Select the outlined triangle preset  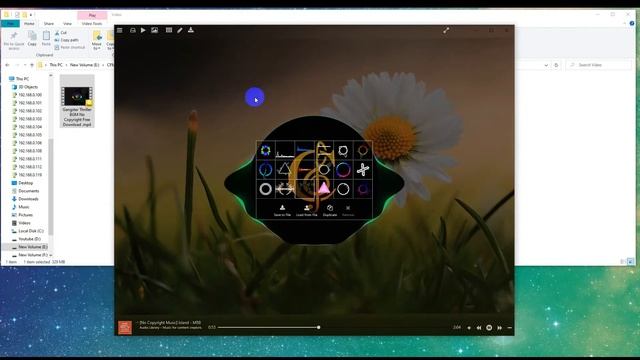[285, 169]
